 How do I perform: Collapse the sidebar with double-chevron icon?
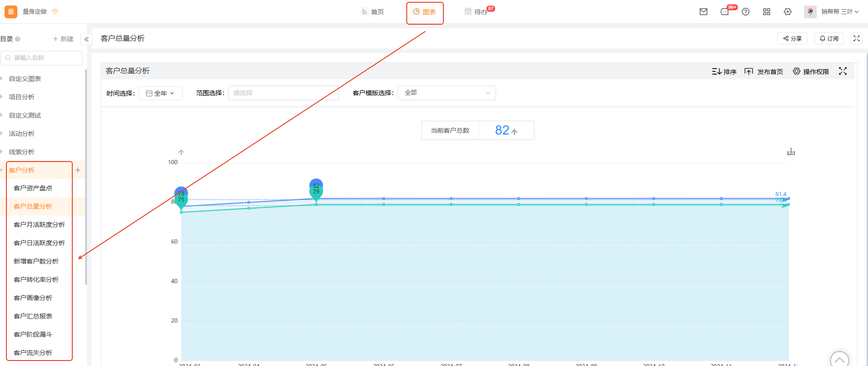click(x=86, y=39)
